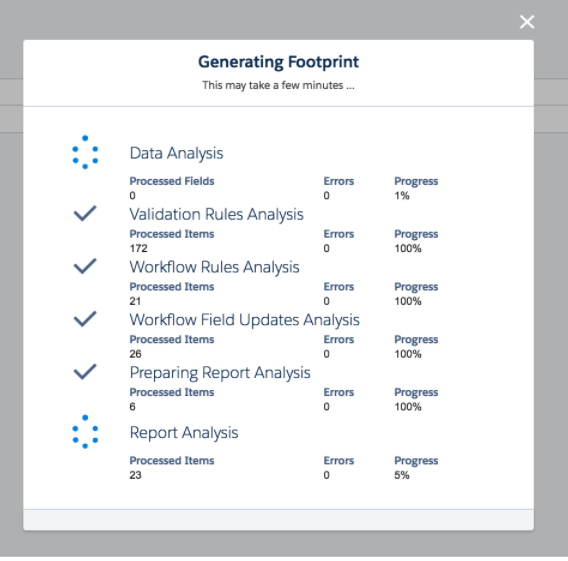Click the Report Analysis heading
Viewport: 568px width, 561px height.
pos(184,433)
